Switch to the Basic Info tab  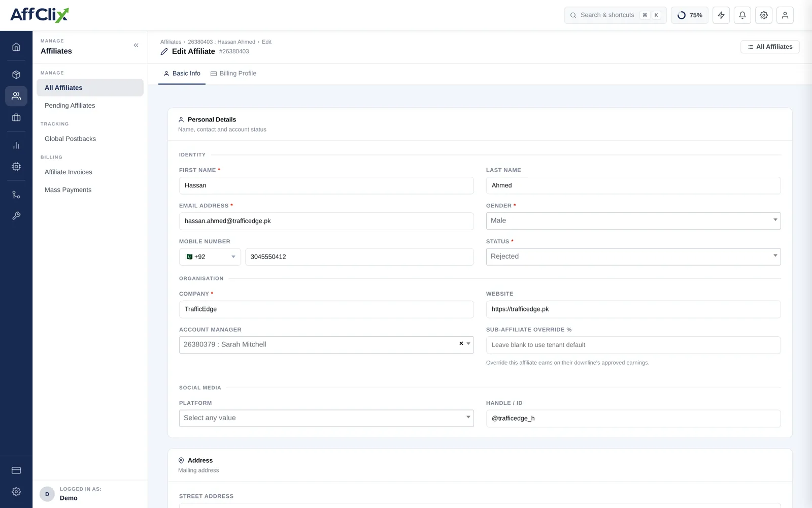[x=182, y=74]
